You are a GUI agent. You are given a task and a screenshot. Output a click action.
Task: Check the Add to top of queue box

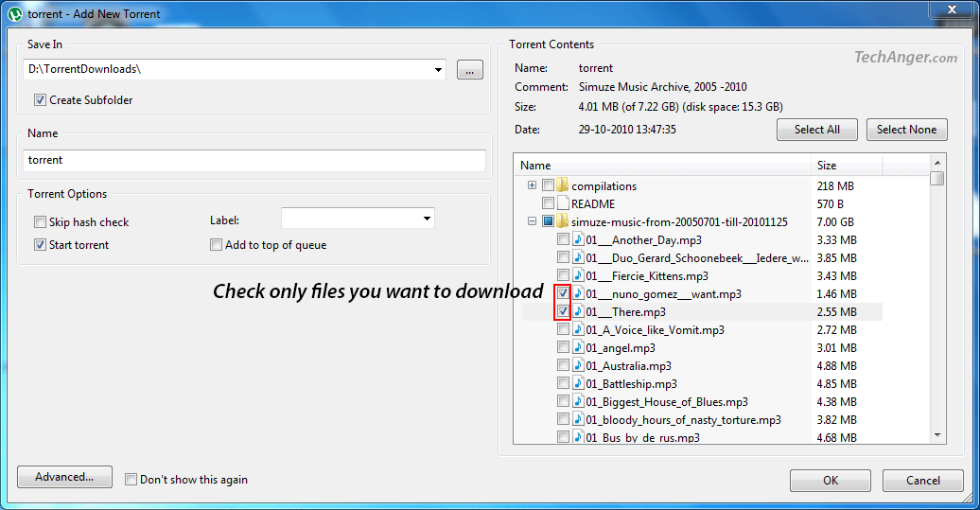coord(217,245)
